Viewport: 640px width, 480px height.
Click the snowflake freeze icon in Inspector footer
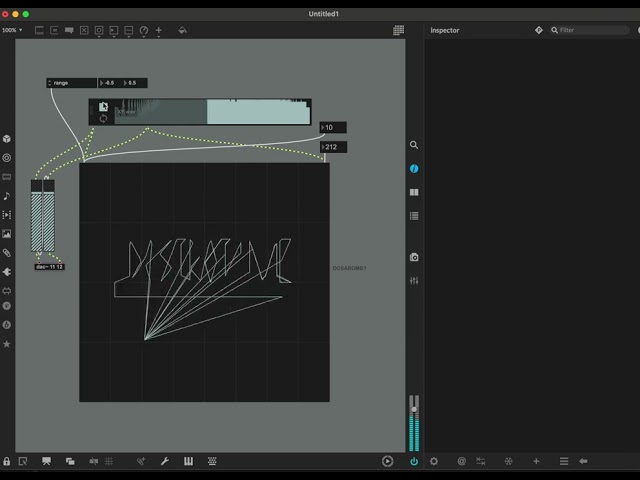click(509, 461)
